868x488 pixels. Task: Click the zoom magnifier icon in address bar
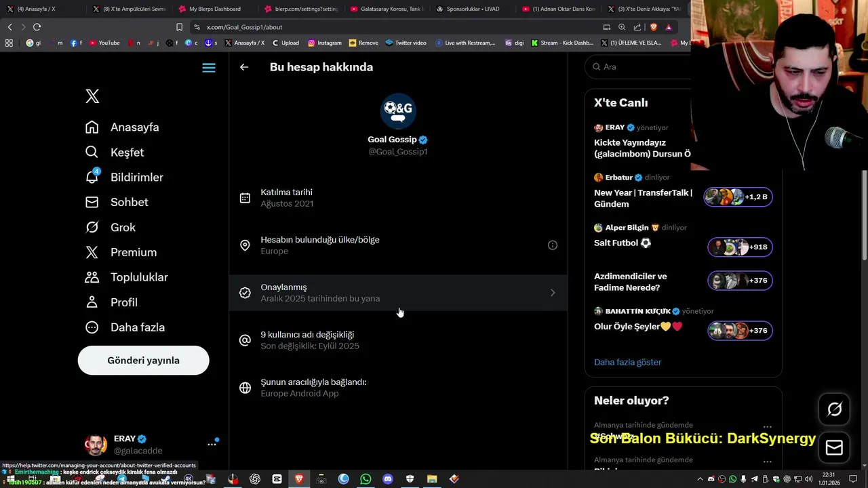[622, 27]
